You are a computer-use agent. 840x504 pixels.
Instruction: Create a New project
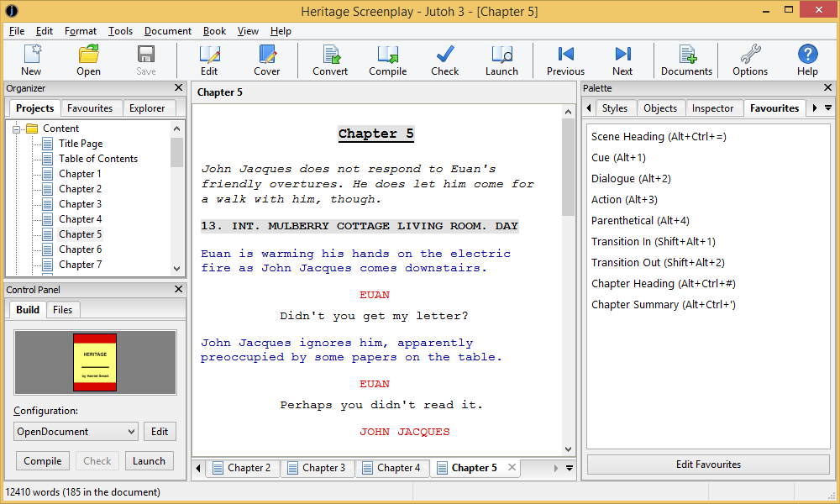[x=31, y=60]
